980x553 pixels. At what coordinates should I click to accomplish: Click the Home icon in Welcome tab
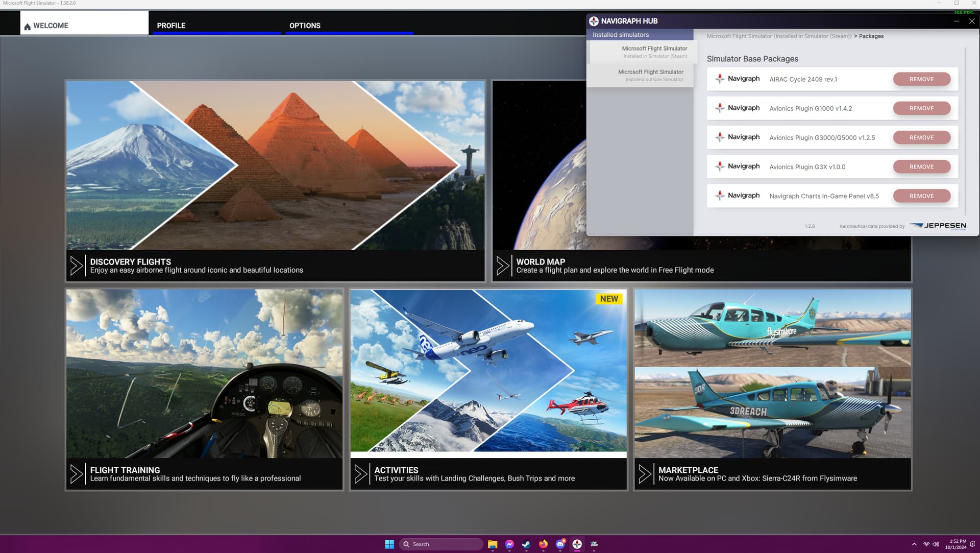point(27,26)
